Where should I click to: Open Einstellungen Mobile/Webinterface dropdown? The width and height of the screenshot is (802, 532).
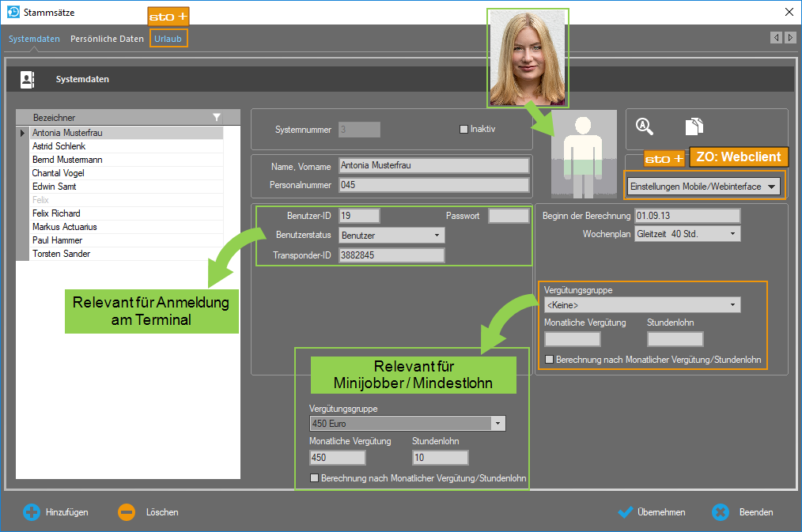coord(770,187)
